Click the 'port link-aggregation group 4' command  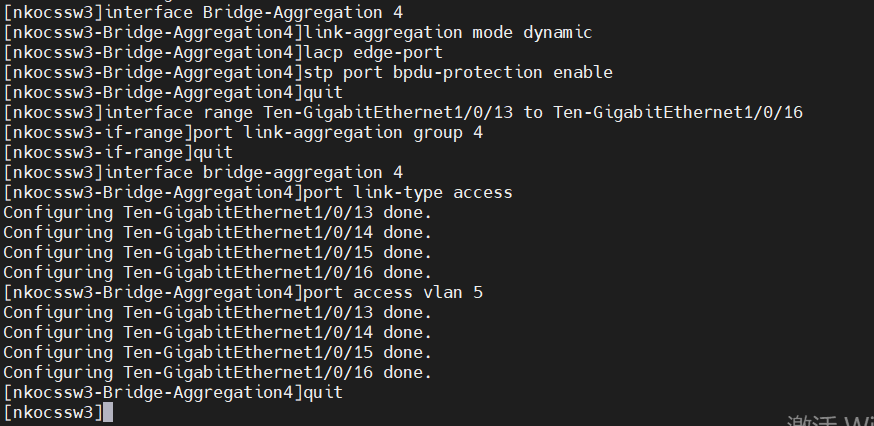[x=338, y=132]
